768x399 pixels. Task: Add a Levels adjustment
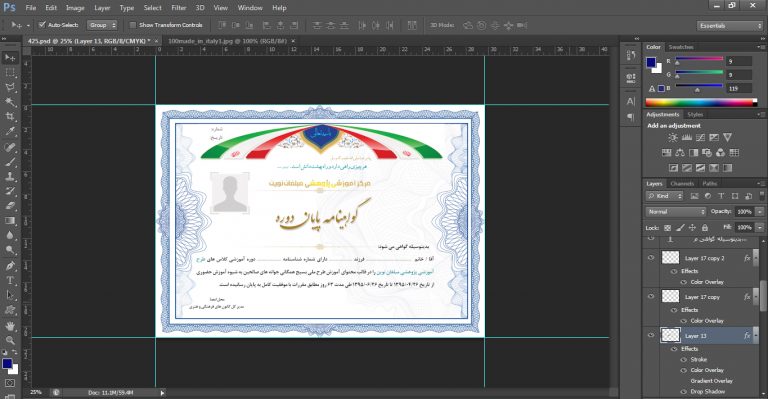(687, 138)
